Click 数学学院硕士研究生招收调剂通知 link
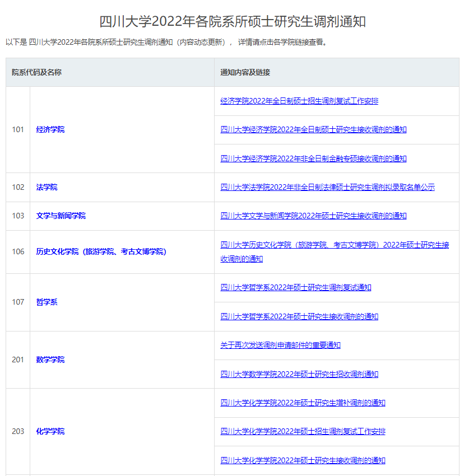Image resolution: width=464 pixels, height=476 pixels. [x=299, y=374]
